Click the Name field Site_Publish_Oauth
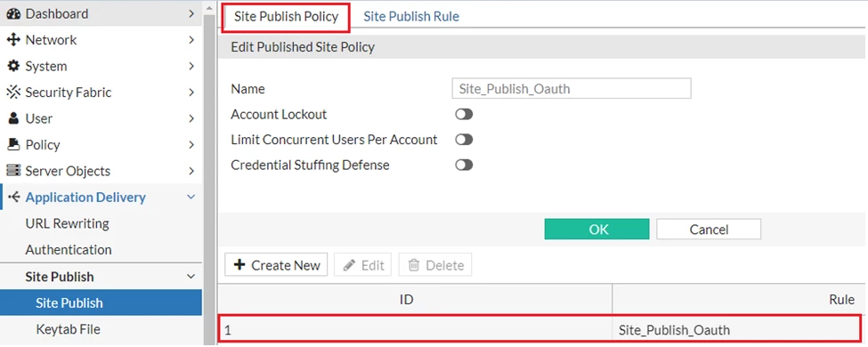Screen dimensions: 868x347 coord(572,89)
